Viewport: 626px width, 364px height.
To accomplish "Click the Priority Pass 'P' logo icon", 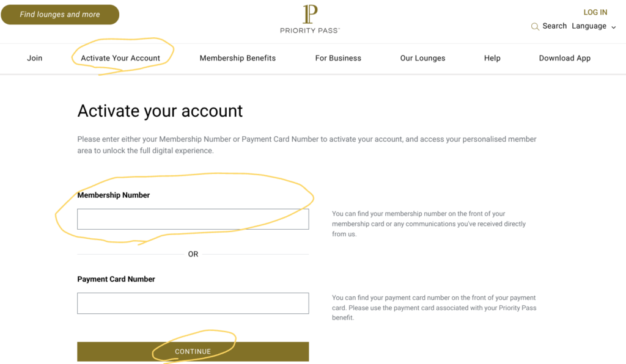I will coord(310,15).
